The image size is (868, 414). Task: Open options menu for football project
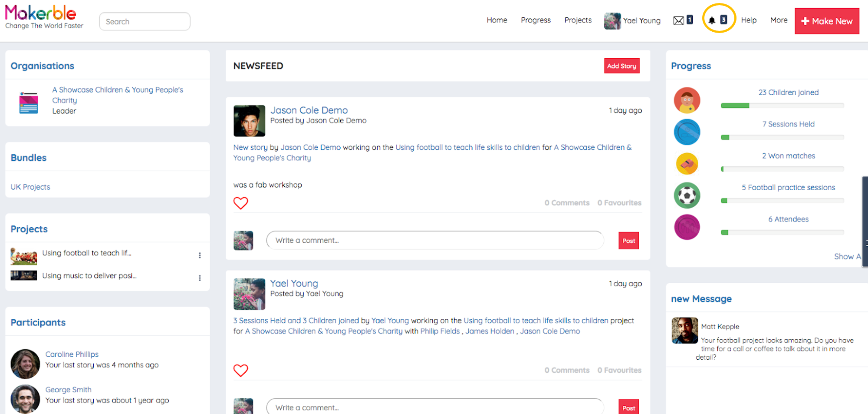pyautogui.click(x=200, y=255)
